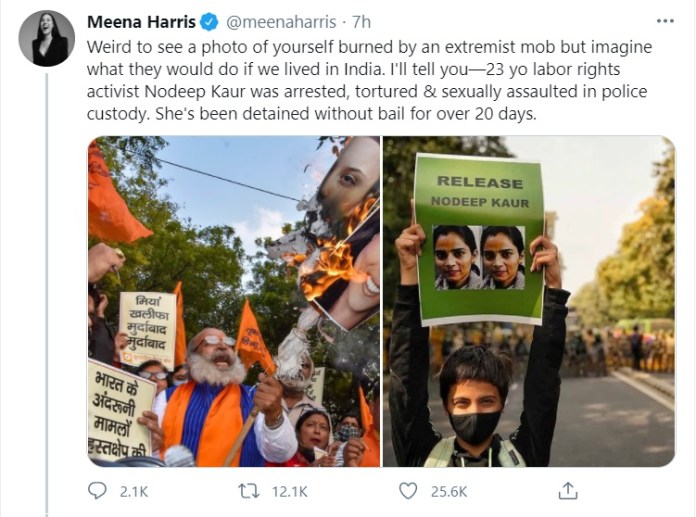The height and width of the screenshot is (517, 696).
Task: Open Meena Harris profile picture
Action: (47, 39)
